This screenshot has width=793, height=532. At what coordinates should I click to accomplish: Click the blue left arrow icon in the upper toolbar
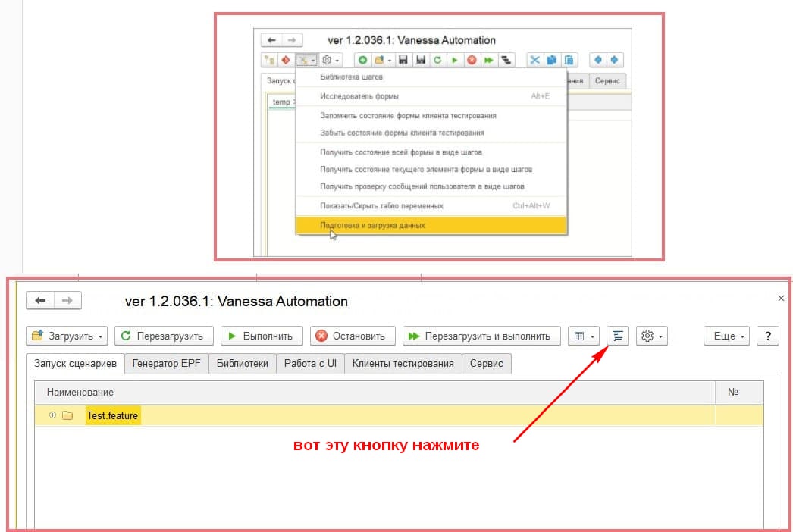598,60
